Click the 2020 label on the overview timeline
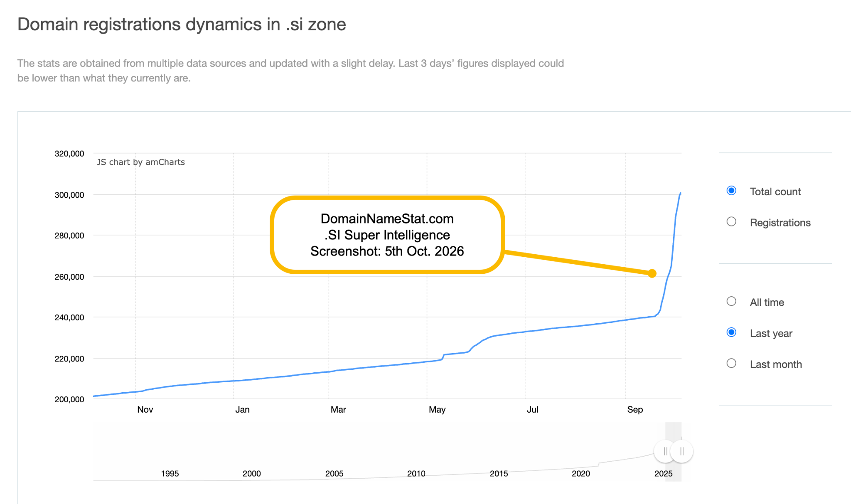The image size is (851, 504). pos(580,473)
